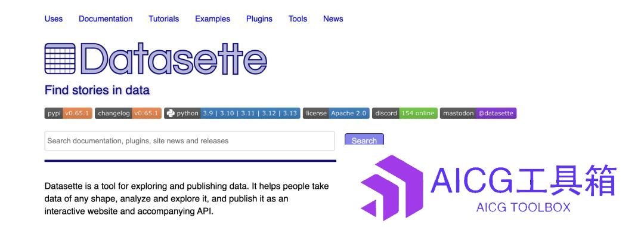
Task: Go to the Documentation page
Action: coord(106,19)
